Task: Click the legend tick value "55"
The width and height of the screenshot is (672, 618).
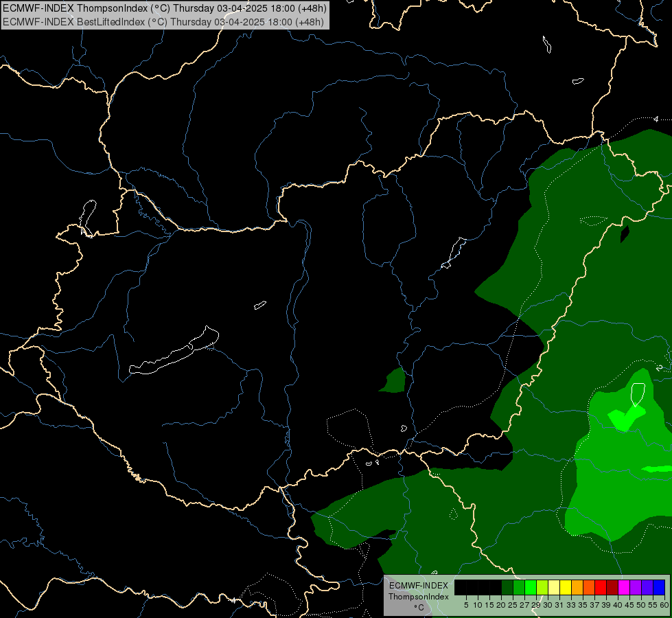Action: click(x=653, y=605)
